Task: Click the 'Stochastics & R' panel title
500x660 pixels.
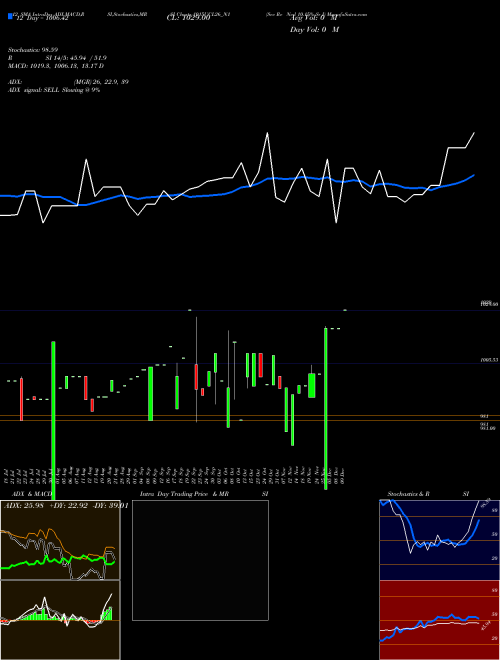Action: coord(409,494)
